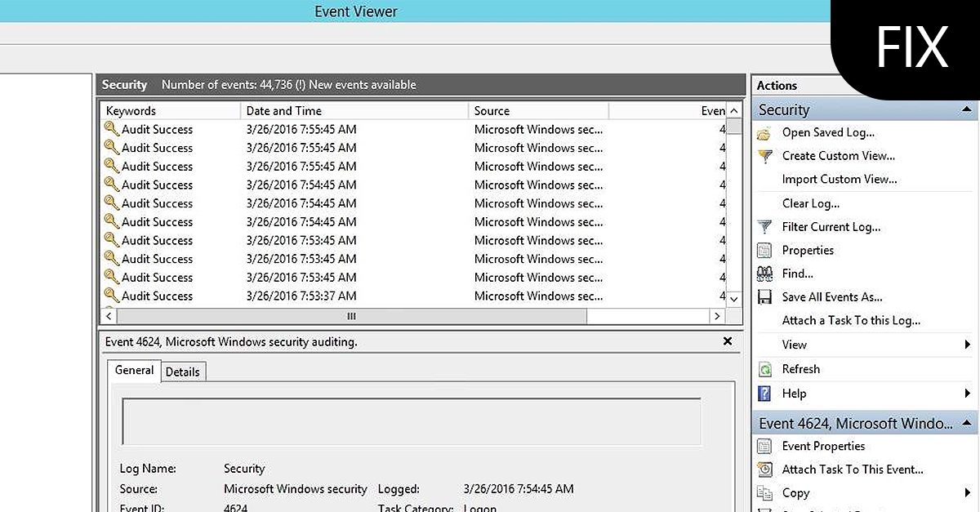
Task: Switch to the Details tab
Action: (x=183, y=372)
